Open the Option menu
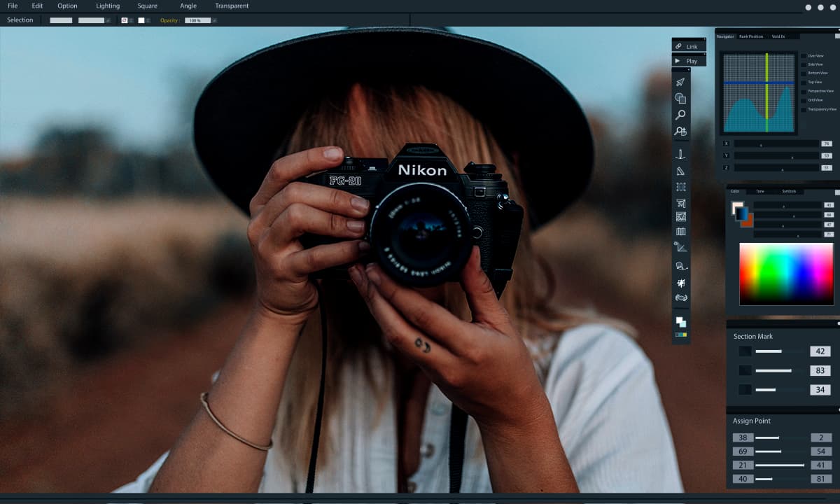The width and height of the screenshot is (840, 504). point(67,6)
